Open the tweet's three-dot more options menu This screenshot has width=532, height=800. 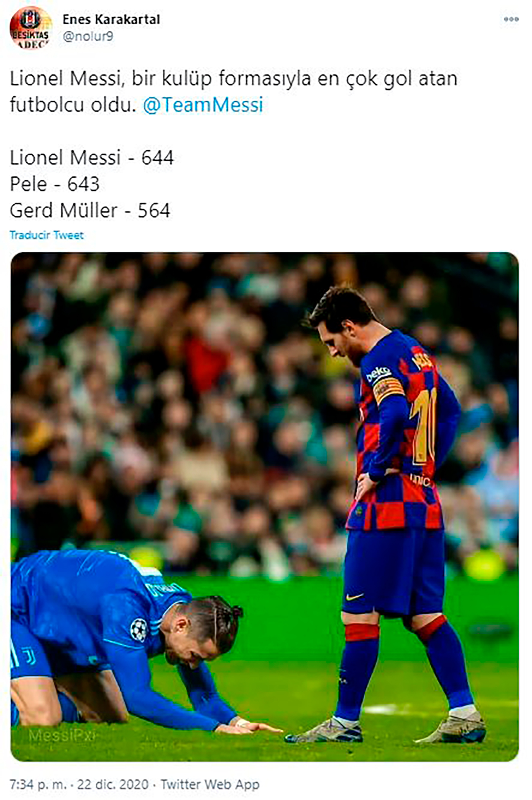pos(511,19)
